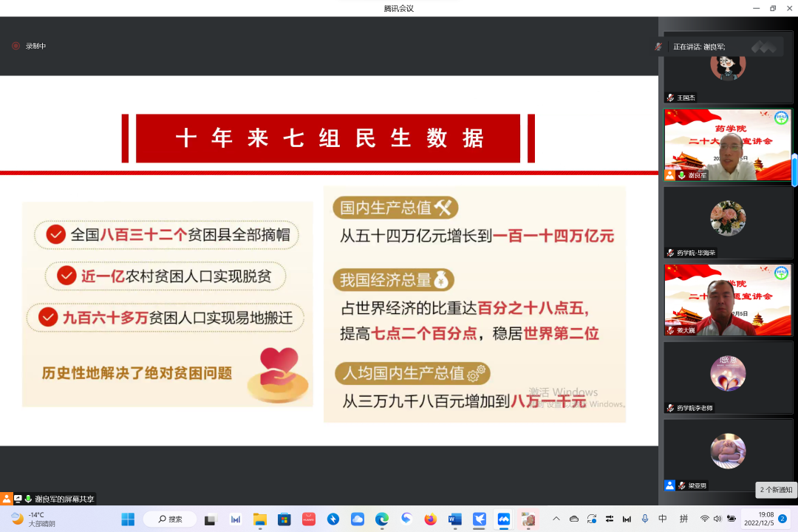Click the 2个新通知 notification button

tap(776, 489)
